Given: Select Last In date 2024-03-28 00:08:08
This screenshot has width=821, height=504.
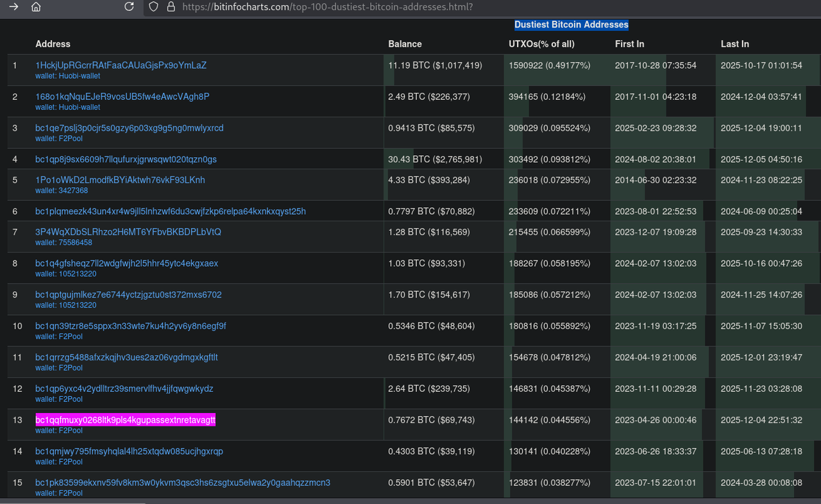Looking at the screenshot, I should pos(761,483).
